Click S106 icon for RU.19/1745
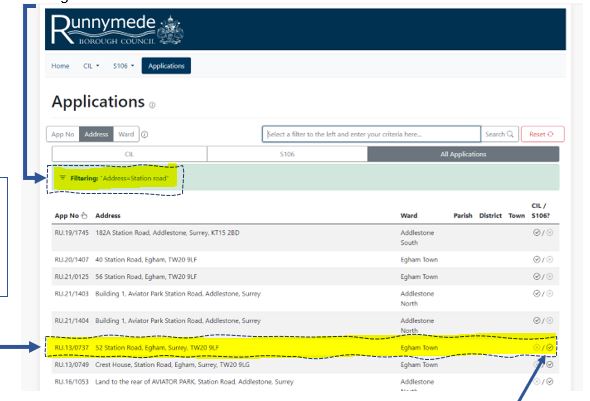Image resolution: width=590 pixels, height=401 pixels. [x=550, y=232]
